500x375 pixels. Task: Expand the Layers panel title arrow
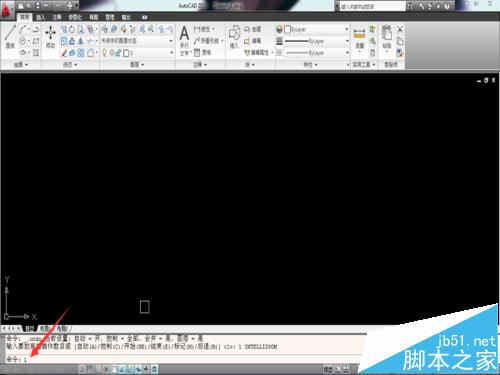coord(143,65)
